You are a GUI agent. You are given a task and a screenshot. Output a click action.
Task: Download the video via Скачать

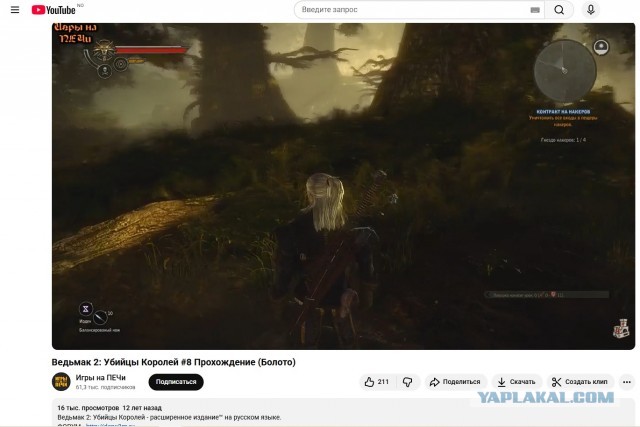517,382
